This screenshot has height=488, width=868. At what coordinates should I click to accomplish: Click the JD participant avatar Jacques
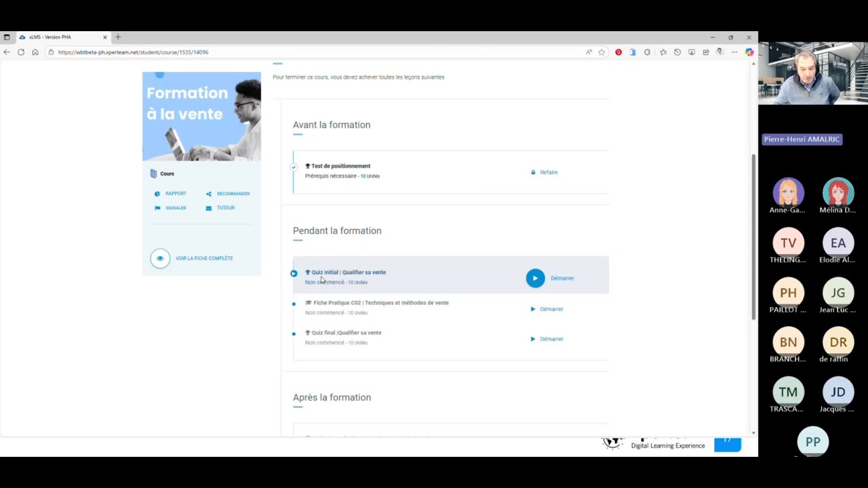[x=838, y=392]
